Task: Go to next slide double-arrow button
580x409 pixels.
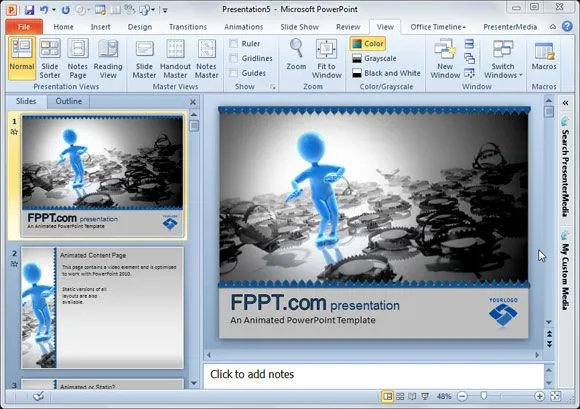Action: 549,344
